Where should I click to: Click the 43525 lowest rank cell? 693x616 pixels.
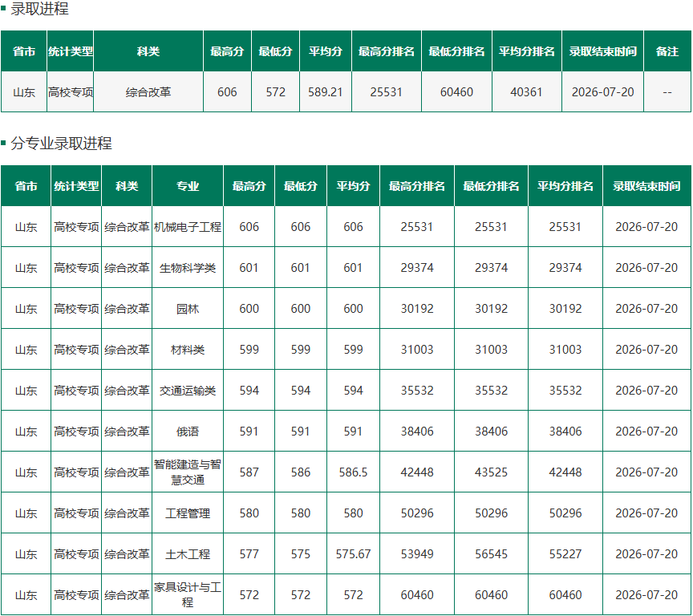[491, 472]
